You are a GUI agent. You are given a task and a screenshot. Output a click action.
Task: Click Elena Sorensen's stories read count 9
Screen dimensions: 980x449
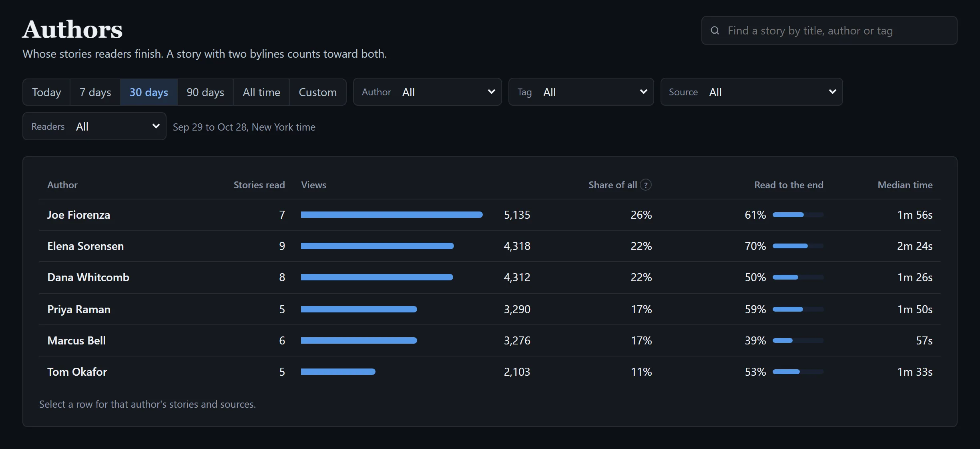click(282, 246)
